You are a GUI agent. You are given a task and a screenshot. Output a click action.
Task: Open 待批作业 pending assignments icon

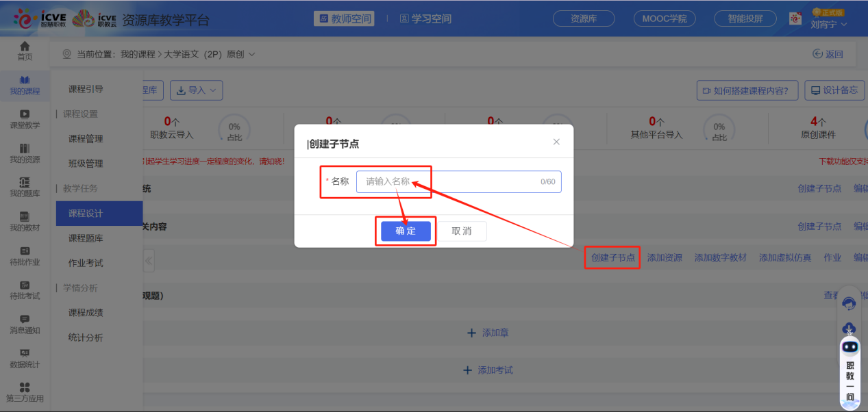pos(25,257)
